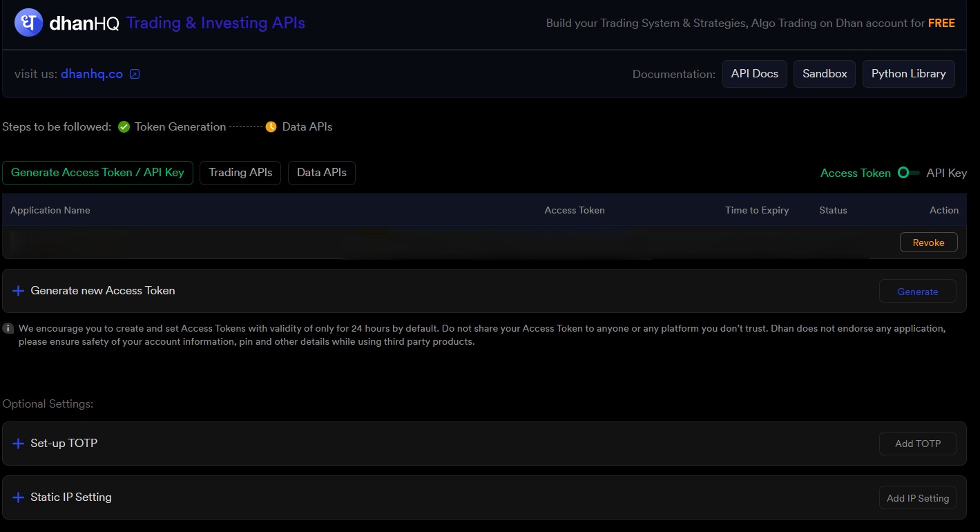Click the info icon beside the safety notice

tap(8, 329)
